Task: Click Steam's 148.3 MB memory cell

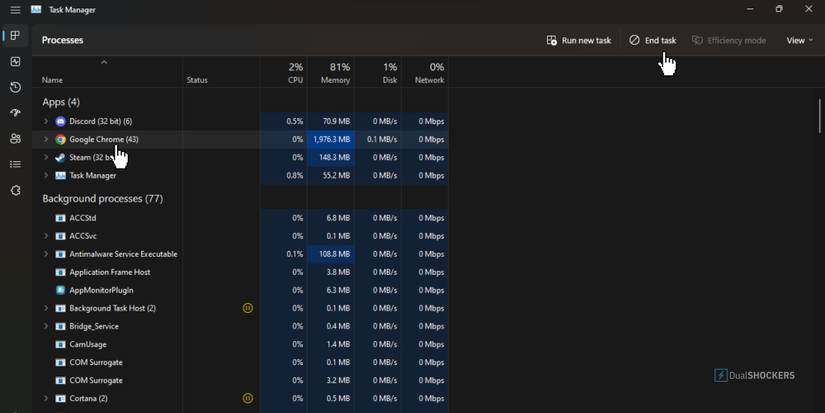Action: point(331,157)
